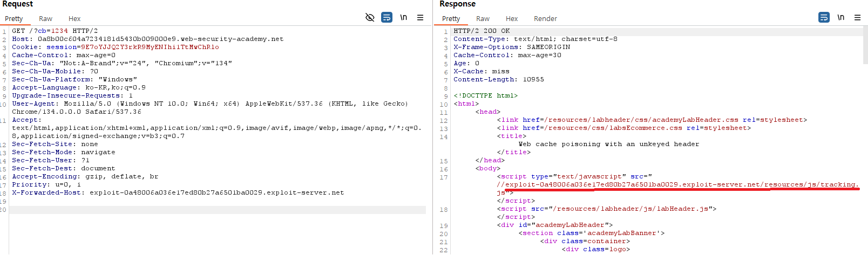Open the Response panel hamburger menu

point(857,18)
